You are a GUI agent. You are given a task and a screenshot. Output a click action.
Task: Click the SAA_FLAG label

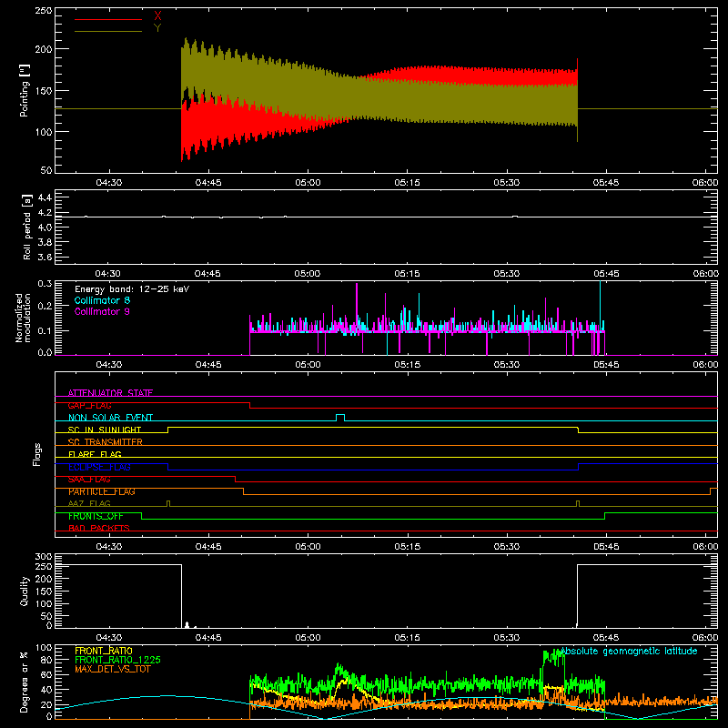point(89,480)
